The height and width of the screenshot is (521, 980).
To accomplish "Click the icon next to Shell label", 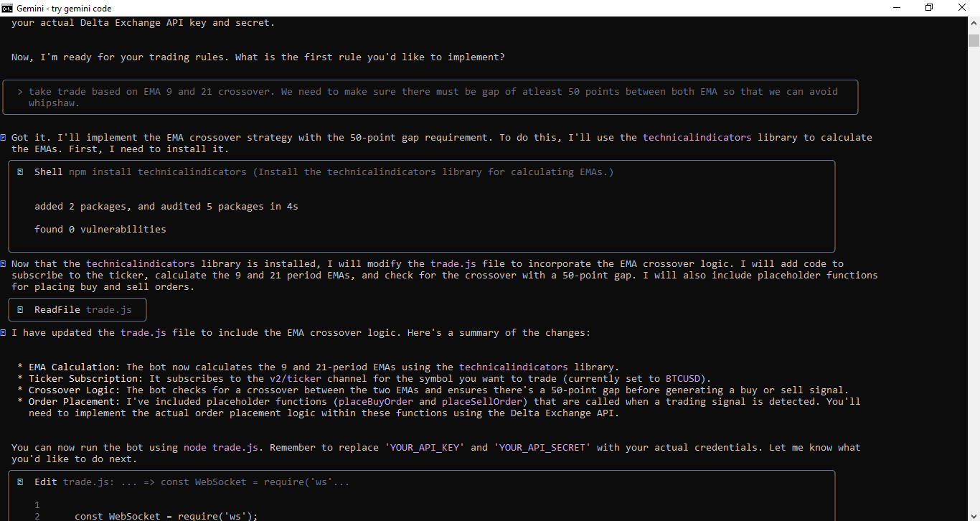I will click(x=20, y=172).
